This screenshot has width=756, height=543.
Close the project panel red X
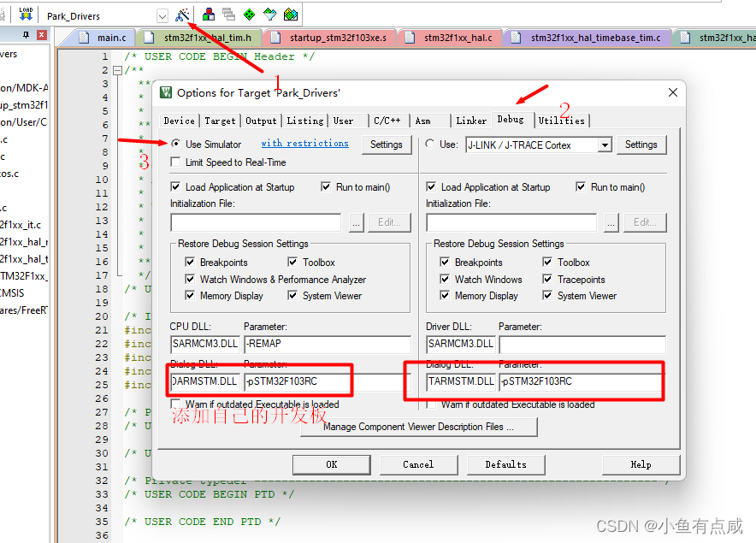42,35
